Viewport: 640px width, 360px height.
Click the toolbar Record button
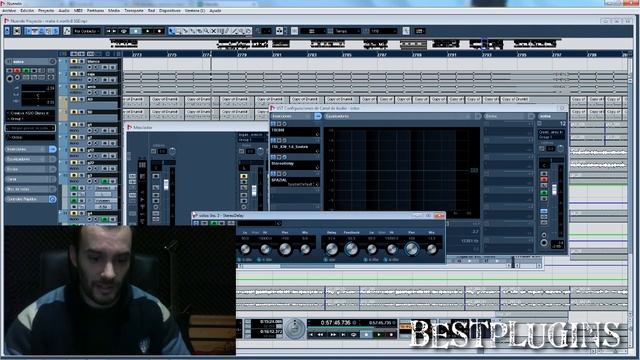[159, 31]
